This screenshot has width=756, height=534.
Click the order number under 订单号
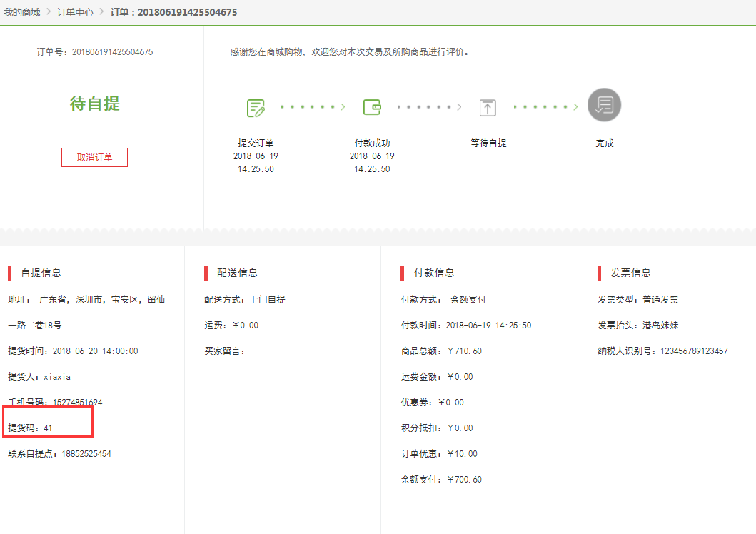click(112, 52)
